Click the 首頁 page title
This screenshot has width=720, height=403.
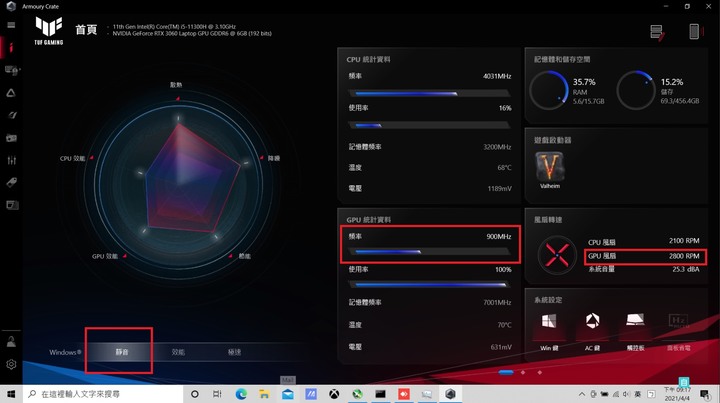coord(86,30)
